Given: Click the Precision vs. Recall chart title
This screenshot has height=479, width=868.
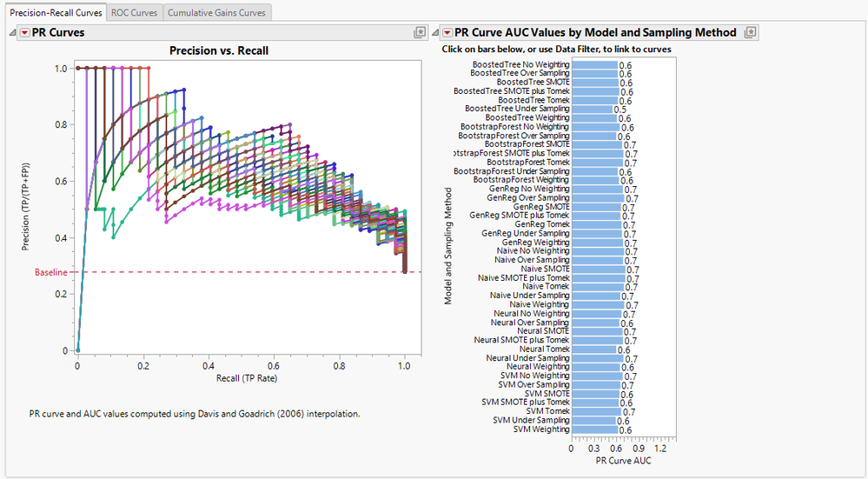Looking at the screenshot, I should pyautogui.click(x=219, y=51).
